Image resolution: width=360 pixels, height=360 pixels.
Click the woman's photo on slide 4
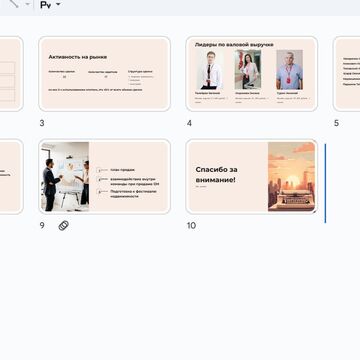(x=248, y=70)
